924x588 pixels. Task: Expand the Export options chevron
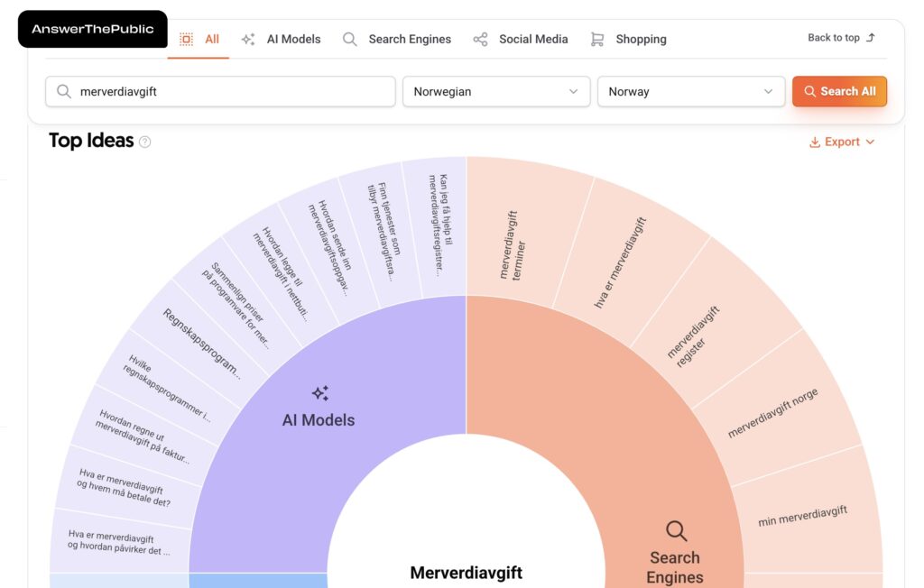(870, 142)
